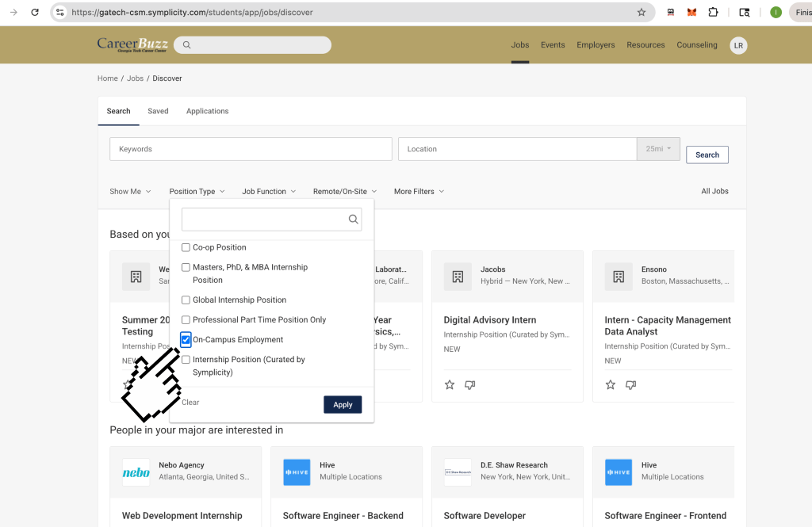Click screen search icon in browser toolbar
Viewport: 812px width, 527px height.
pos(744,13)
